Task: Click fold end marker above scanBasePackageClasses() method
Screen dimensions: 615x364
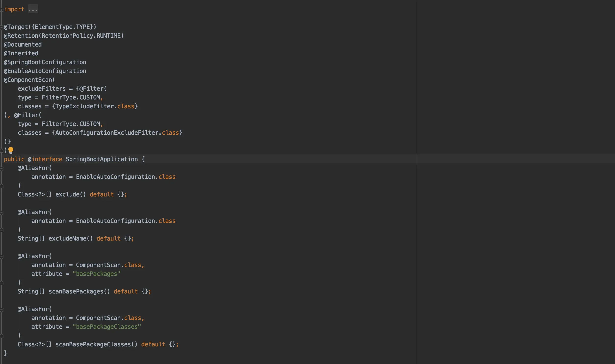Action: (1, 336)
